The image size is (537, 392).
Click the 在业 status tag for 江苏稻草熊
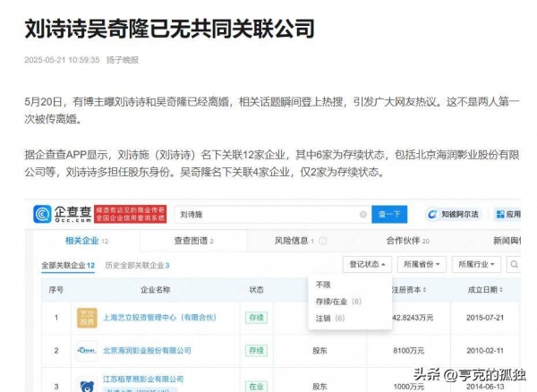[x=256, y=387]
